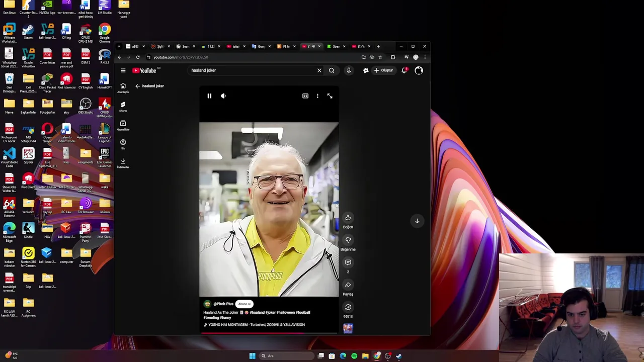Start voice search with the microphone

point(349,70)
